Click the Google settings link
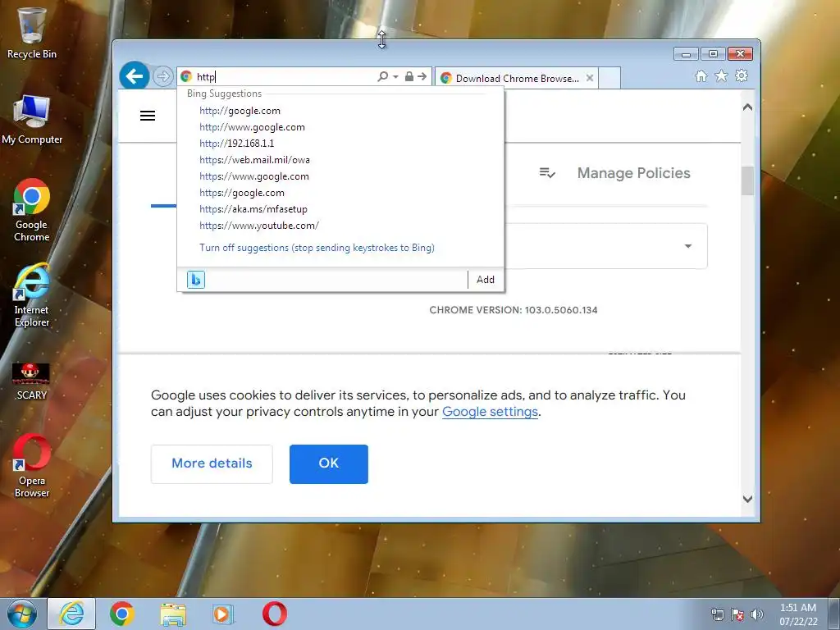The width and height of the screenshot is (840, 630). tap(490, 412)
